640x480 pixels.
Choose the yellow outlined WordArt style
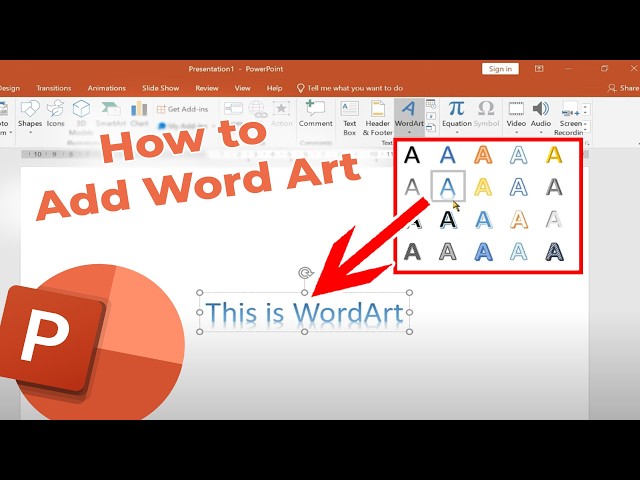(x=483, y=187)
